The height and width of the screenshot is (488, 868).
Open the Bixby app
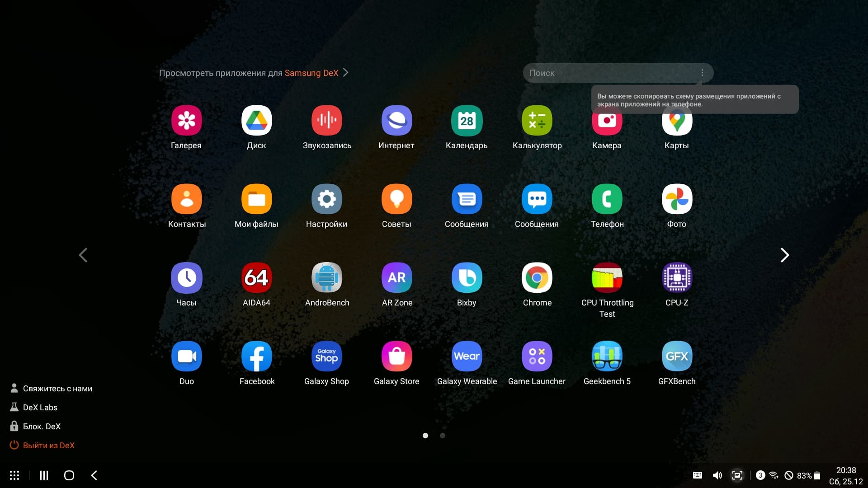(x=467, y=278)
